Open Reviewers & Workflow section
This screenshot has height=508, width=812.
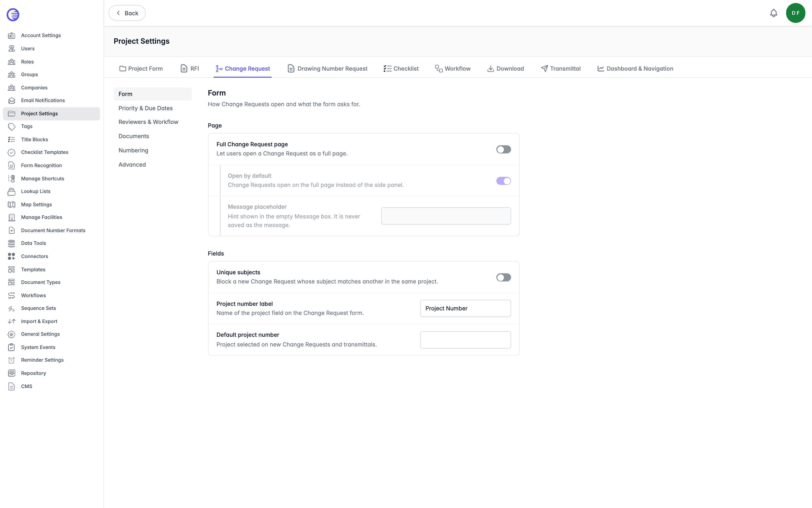(x=153, y=122)
